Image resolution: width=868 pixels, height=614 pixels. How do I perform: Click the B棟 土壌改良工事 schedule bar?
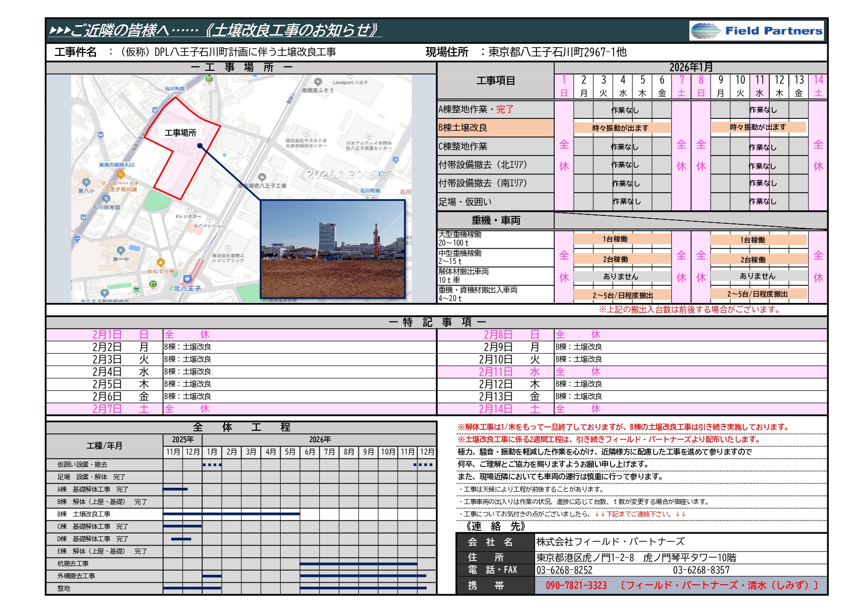(x=231, y=514)
